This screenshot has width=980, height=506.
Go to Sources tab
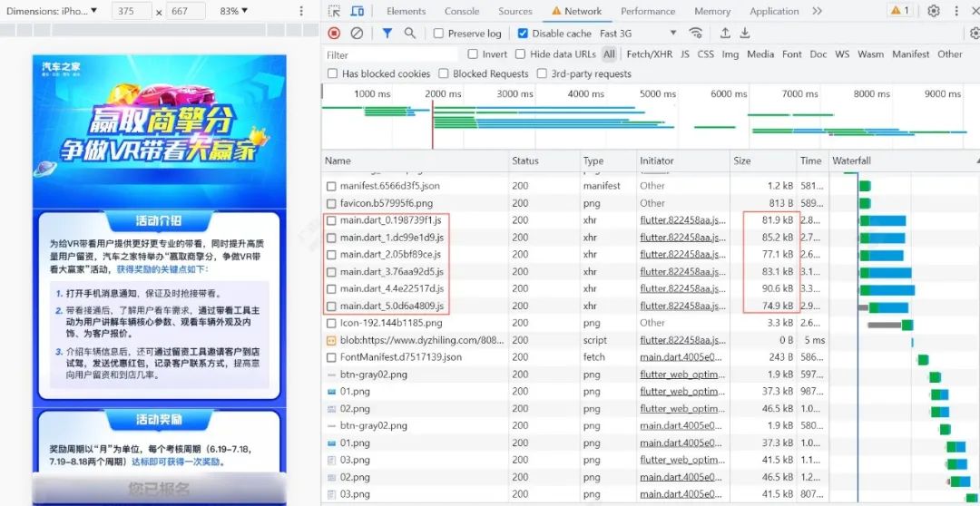click(x=515, y=11)
